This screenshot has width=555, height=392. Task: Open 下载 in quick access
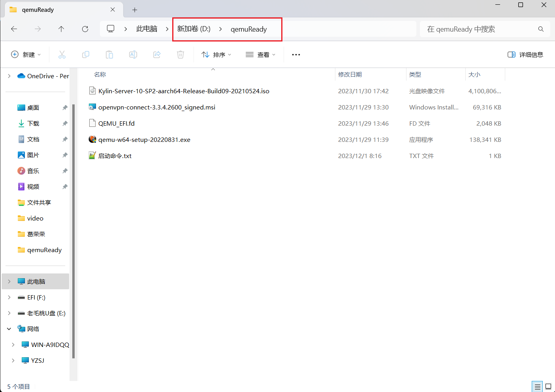33,123
